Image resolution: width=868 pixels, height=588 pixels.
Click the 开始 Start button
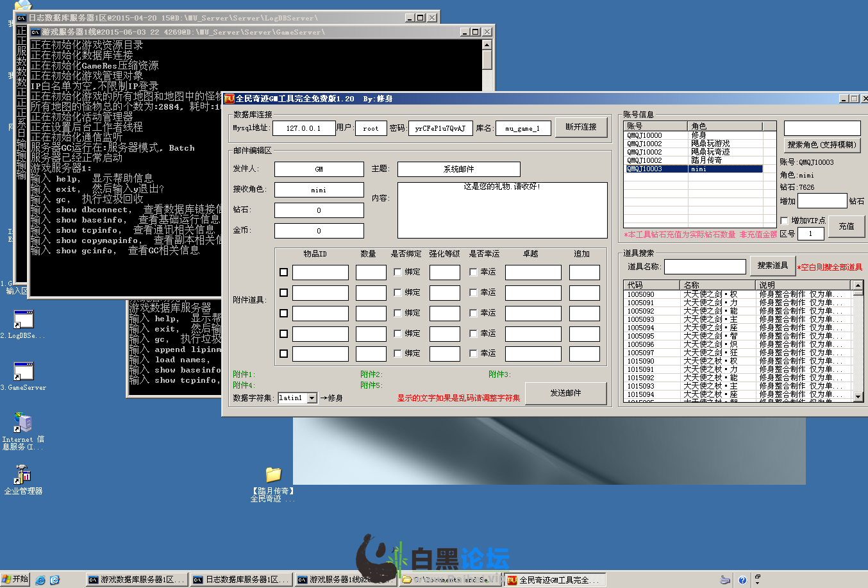tap(15, 579)
